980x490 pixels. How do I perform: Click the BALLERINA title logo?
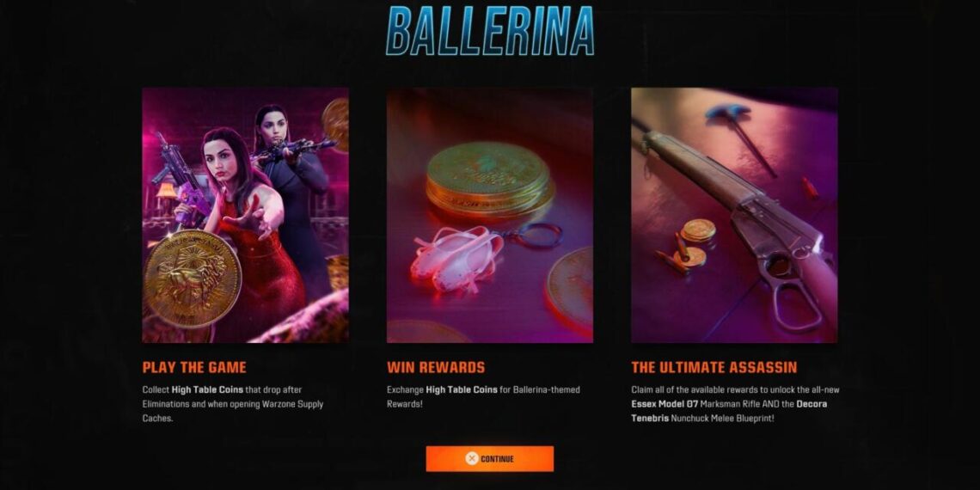[489, 31]
